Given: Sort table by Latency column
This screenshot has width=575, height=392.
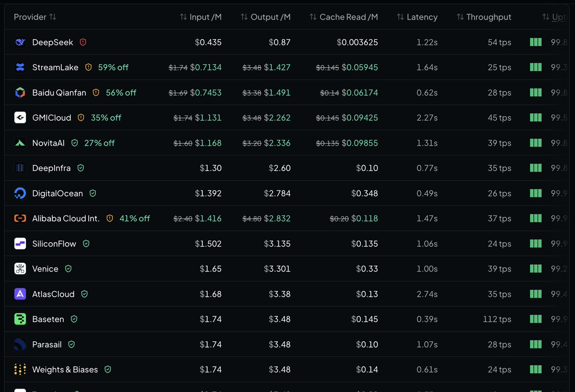Looking at the screenshot, I should pos(417,17).
